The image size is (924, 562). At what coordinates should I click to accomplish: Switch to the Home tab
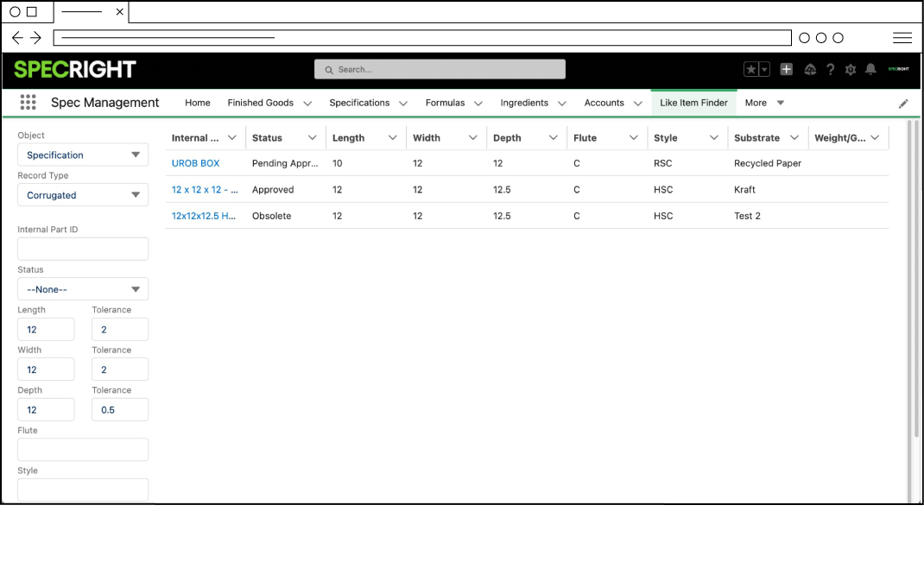pyautogui.click(x=197, y=102)
